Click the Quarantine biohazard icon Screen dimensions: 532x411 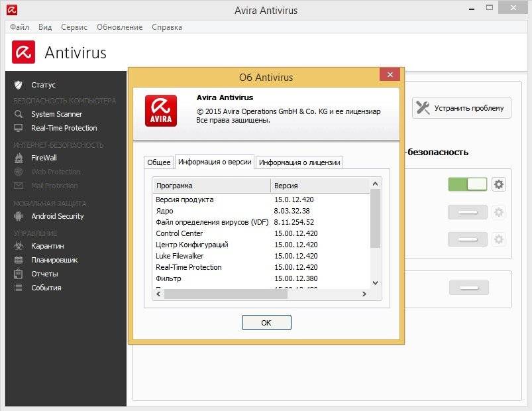coord(19,246)
